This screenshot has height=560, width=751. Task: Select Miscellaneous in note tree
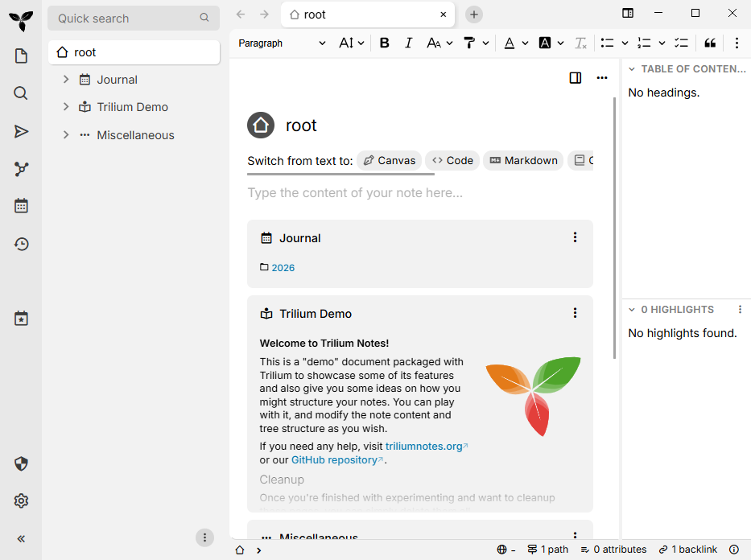tap(135, 135)
